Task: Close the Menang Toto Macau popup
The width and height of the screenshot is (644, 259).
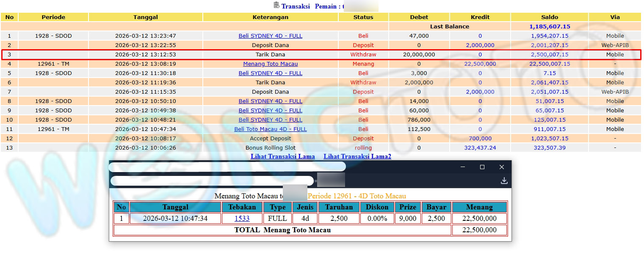Action: click(x=502, y=167)
